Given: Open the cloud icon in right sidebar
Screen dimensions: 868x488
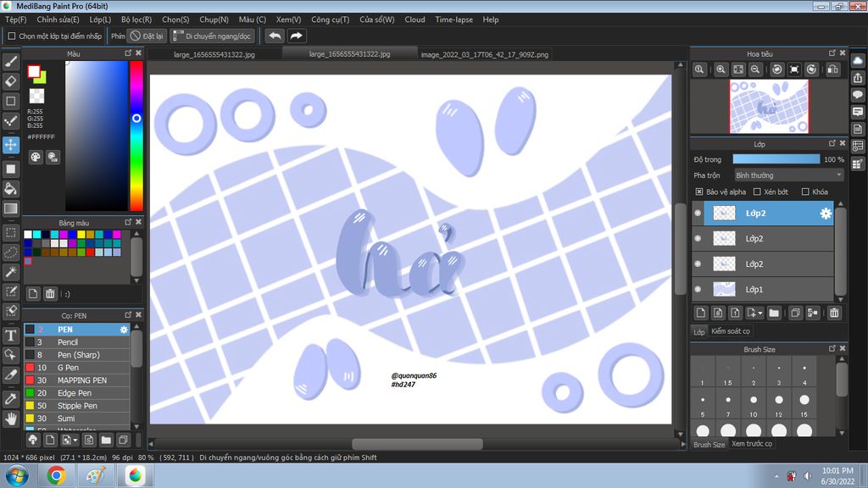Looking at the screenshot, I should coord(858,61).
